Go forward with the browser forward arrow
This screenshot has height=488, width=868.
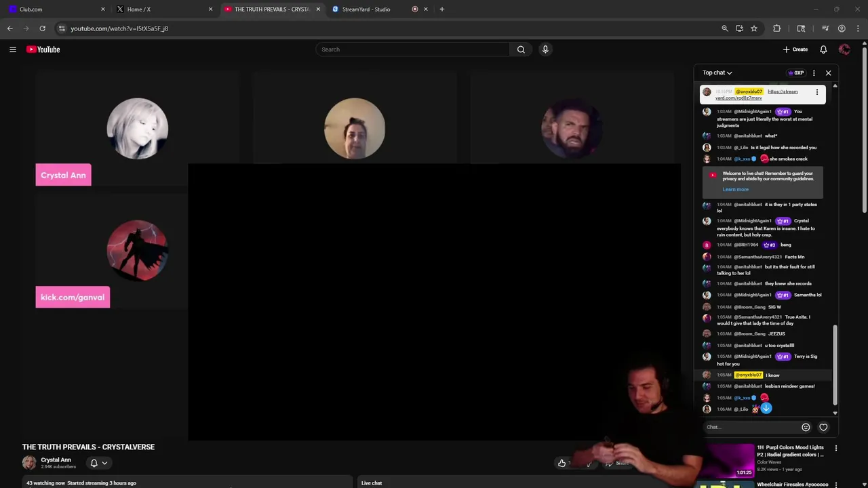[26, 28]
